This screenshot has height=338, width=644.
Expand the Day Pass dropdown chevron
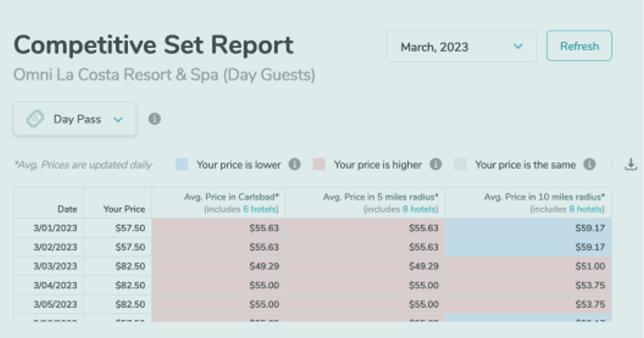118,120
